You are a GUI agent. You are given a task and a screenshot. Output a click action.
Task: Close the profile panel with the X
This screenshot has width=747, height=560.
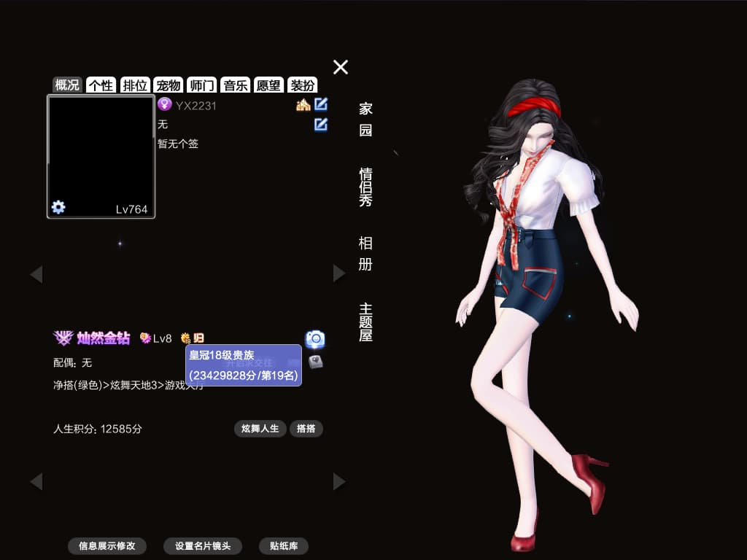point(341,67)
